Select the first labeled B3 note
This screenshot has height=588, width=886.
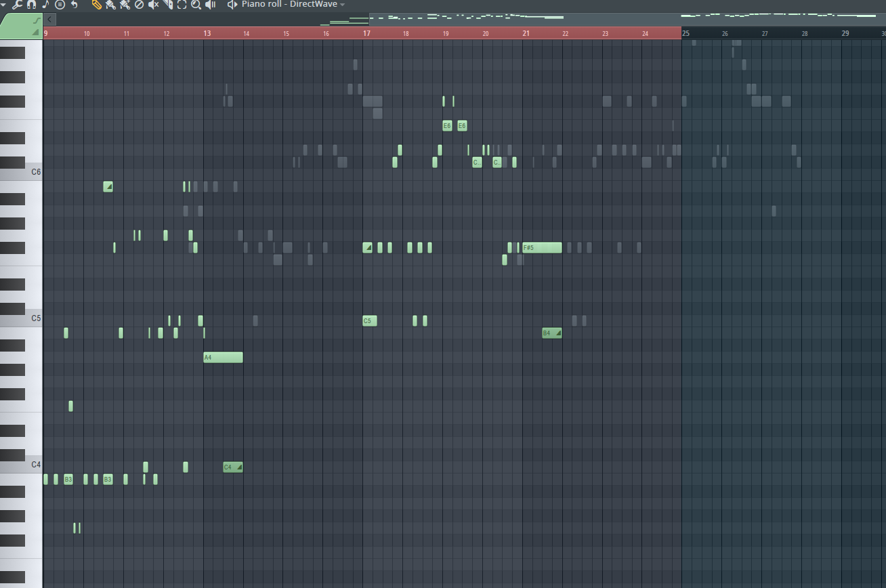(x=68, y=480)
